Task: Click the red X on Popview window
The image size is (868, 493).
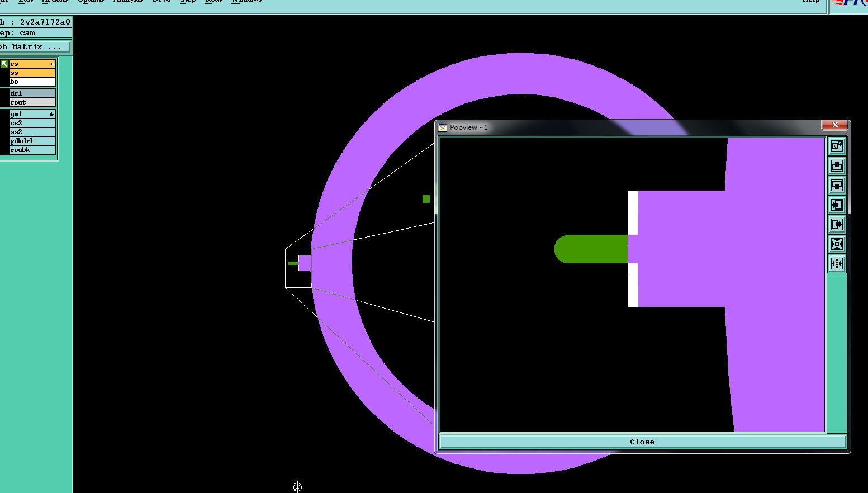Action: point(835,125)
